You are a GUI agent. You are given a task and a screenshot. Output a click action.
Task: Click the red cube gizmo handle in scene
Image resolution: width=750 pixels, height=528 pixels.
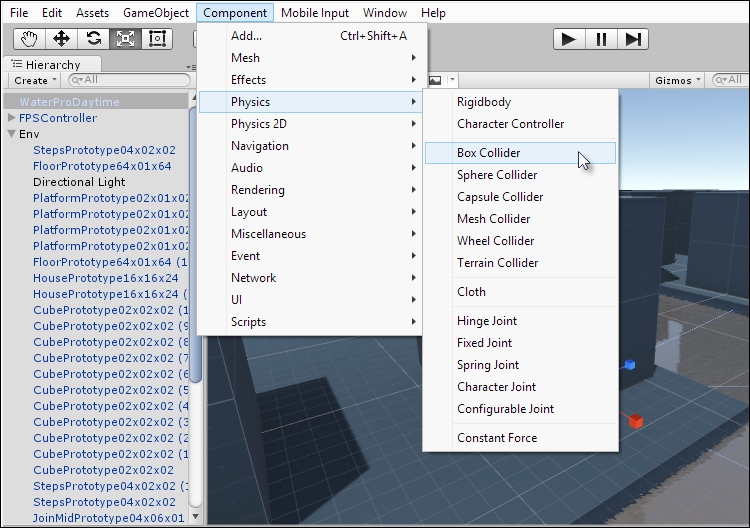[635, 421]
